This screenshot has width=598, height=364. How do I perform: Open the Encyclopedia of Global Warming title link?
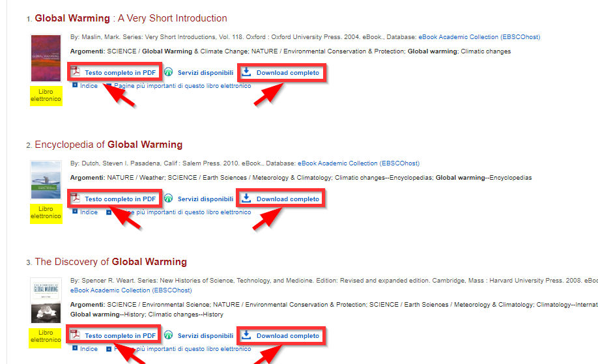pyautogui.click(x=108, y=145)
